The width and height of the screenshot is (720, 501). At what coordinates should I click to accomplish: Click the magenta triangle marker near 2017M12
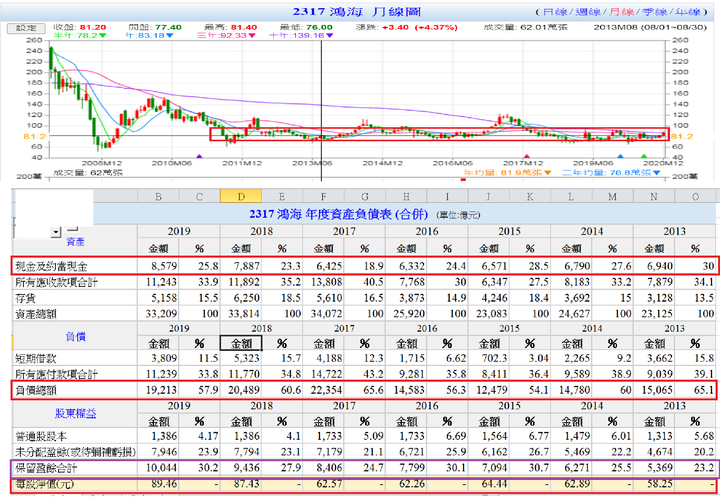pyautogui.click(x=526, y=157)
